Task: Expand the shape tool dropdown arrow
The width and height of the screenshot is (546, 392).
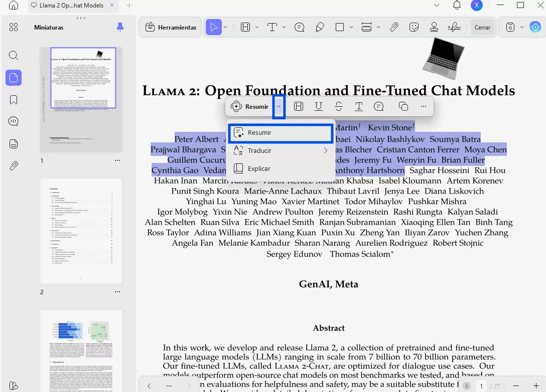Action: pos(351,27)
